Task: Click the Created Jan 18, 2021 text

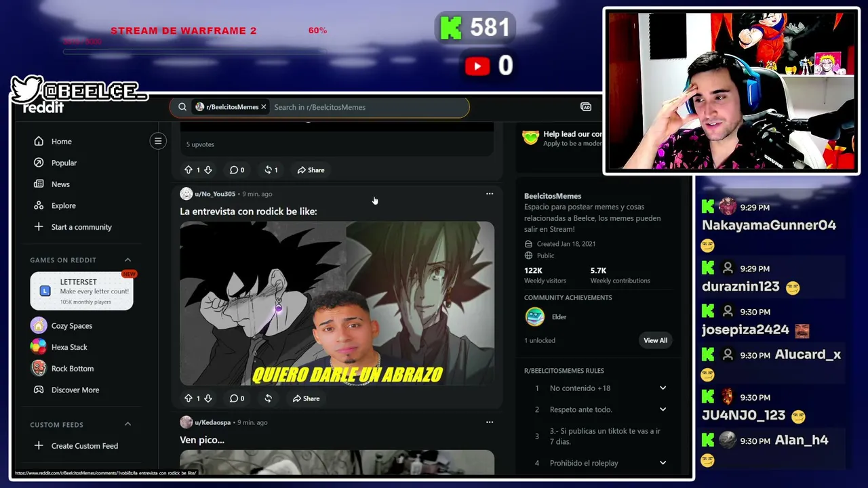Action: coord(566,244)
